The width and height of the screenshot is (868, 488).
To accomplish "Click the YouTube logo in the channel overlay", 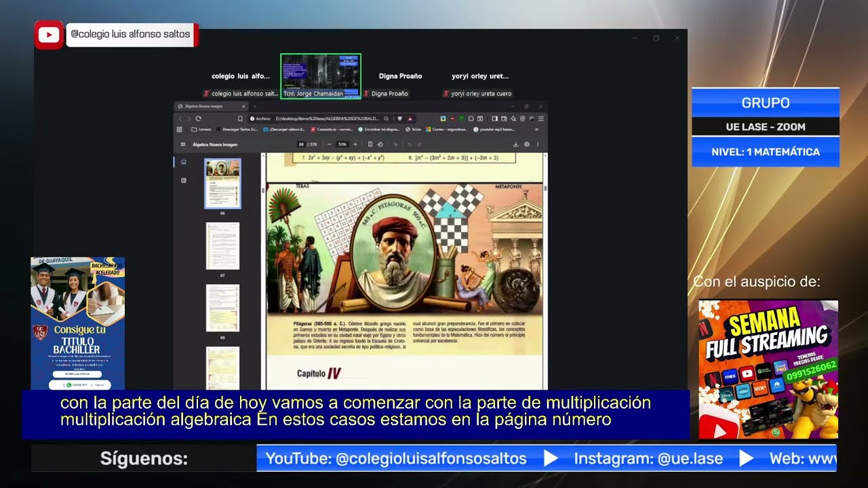I will point(49,35).
